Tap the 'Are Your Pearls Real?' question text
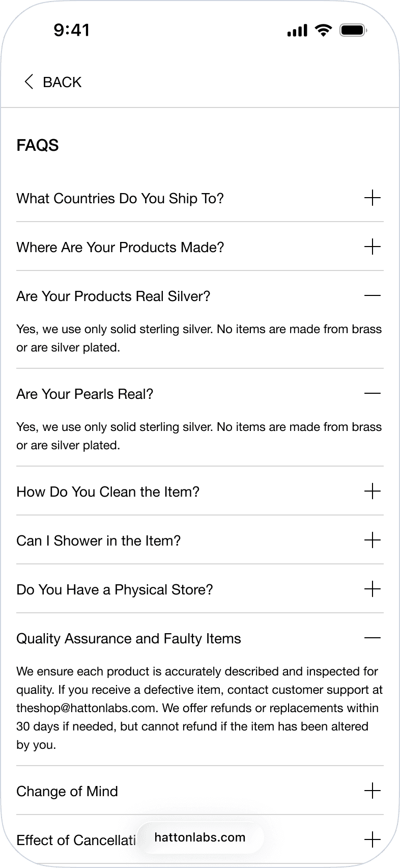 [85, 394]
